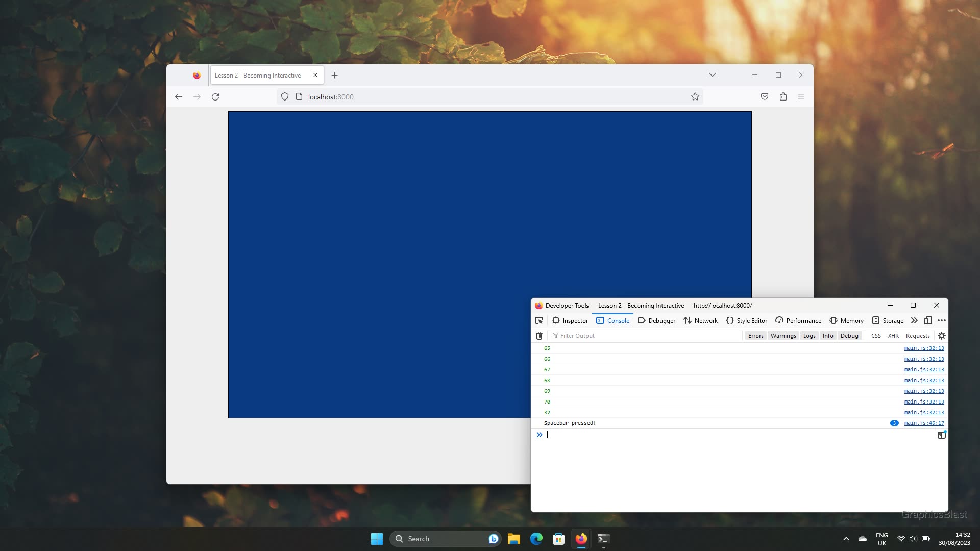980x551 pixels.
Task: Switch to the Inspector panel
Action: point(570,321)
